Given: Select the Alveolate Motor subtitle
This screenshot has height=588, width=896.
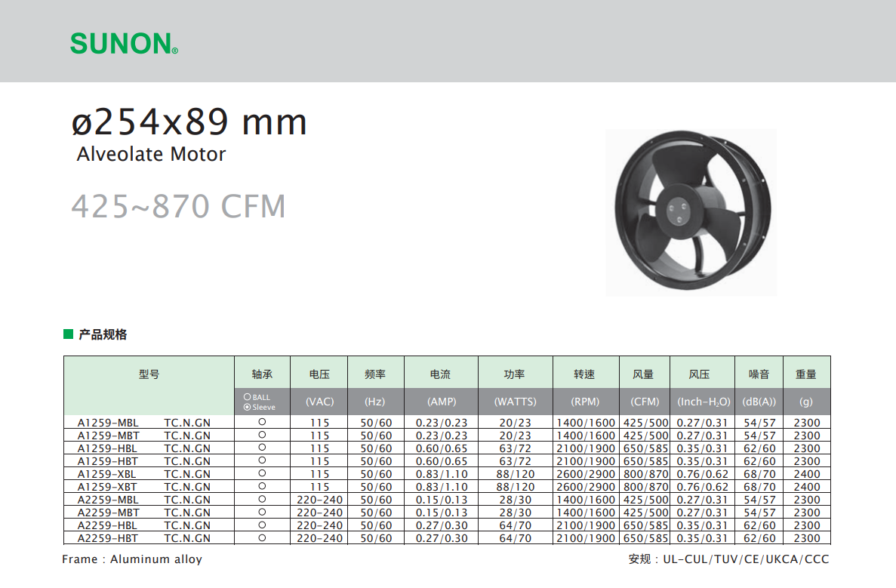Looking at the screenshot, I should [x=152, y=154].
